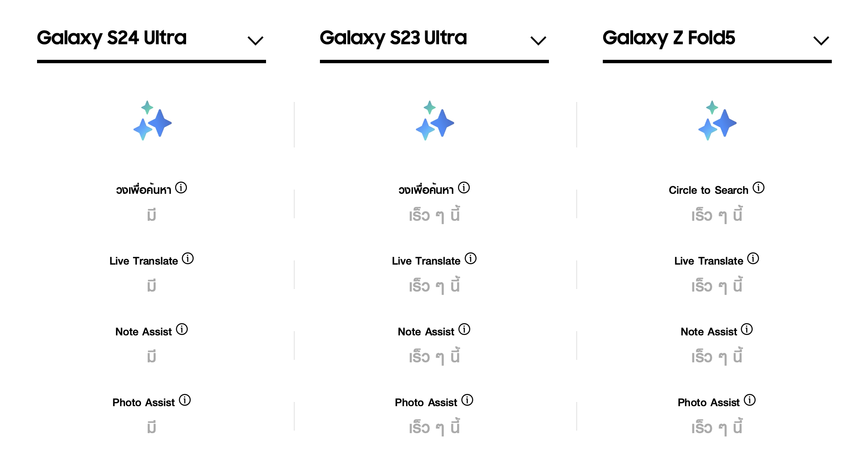Viewport: 868px width, 466px height.
Task: Open Live Translate info for S24 Ultra
Action: (x=188, y=258)
